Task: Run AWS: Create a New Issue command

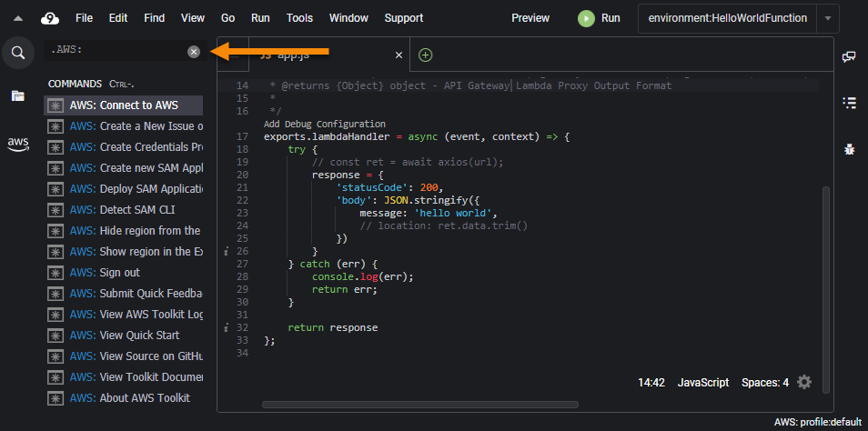Action: tap(124, 126)
